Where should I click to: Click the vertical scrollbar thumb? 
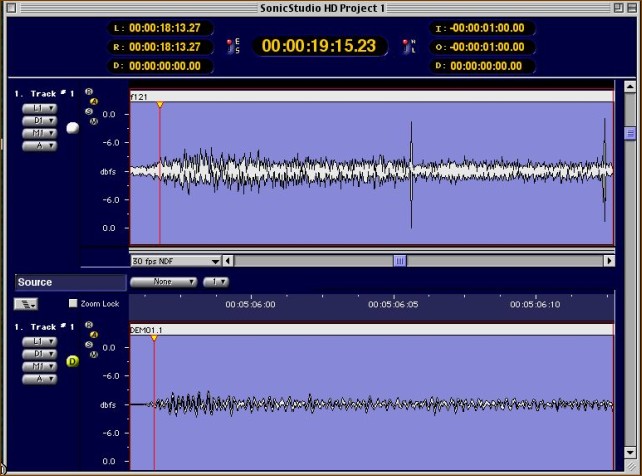[630, 133]
